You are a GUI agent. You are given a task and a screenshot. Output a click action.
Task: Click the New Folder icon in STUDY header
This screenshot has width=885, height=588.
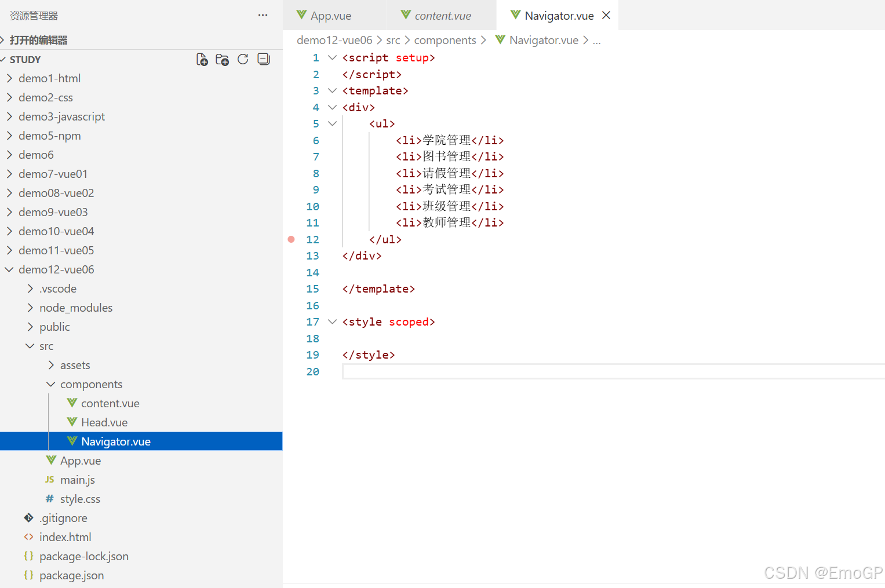coord(223,60)
